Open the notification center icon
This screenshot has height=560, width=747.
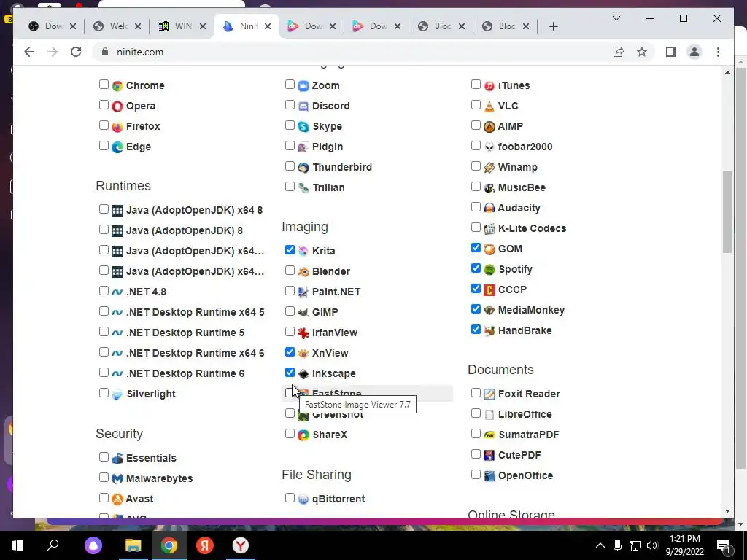[724, 546]
